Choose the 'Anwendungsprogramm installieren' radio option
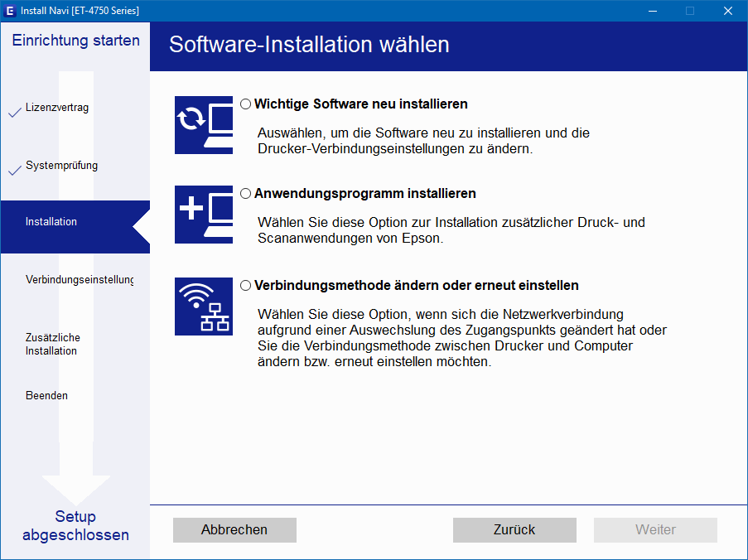The image size is (748, 560). (245, 193)
